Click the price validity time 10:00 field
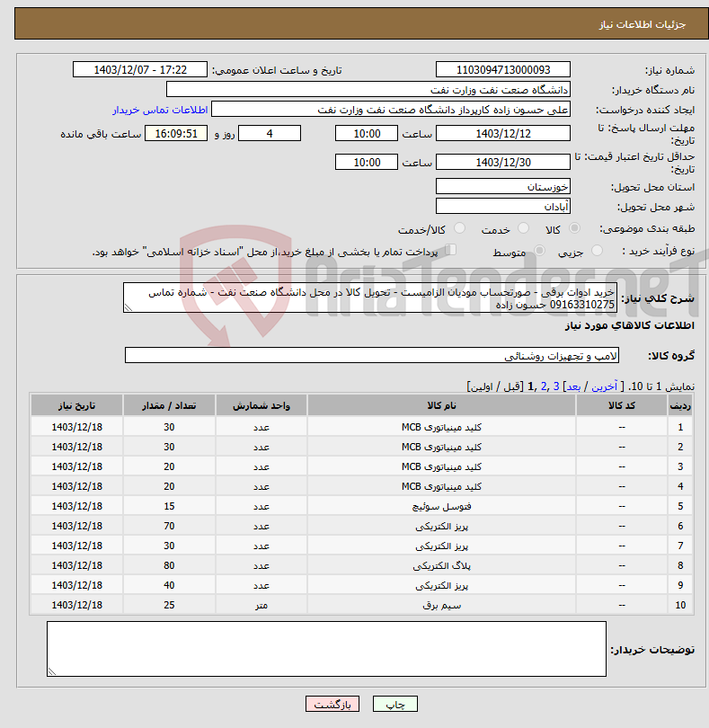This screenshot has height=728, width=709. (367, 162)
